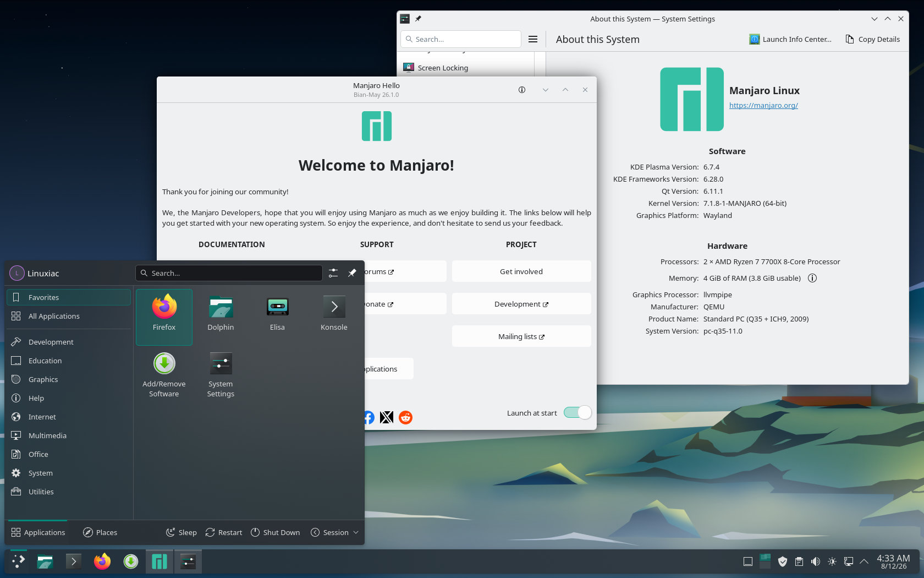Switch to the Places tab
Image resolution: width=924 pixels, height=578 pixels.
(x=100, y=532)
